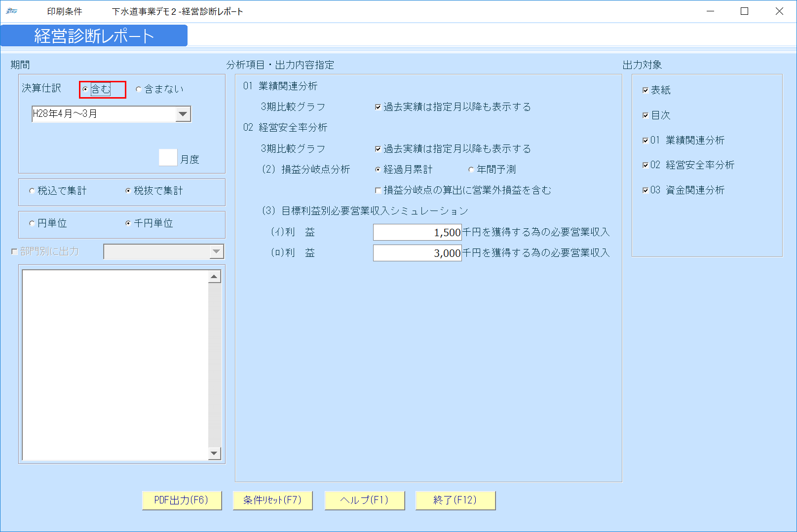This screenshot has height=532, width=797.
Task: Click the 利益 field showing 1,500
Action: pos(417,232)
